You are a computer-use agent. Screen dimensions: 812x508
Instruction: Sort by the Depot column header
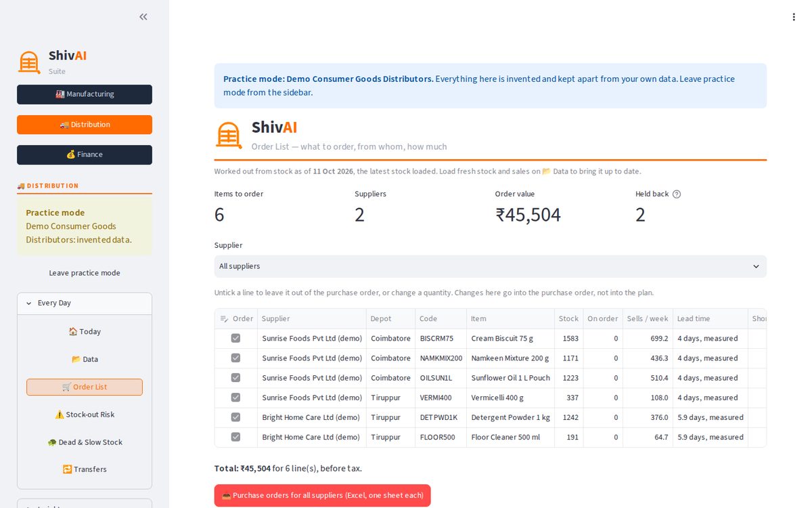390,318
